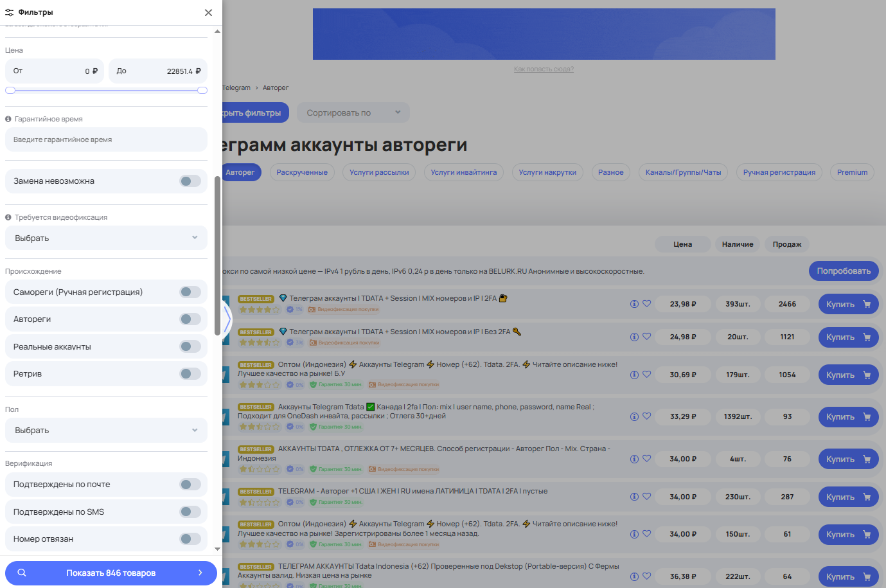Open info icon for 23,98 ₽ listing
This screenshot has width=886, height=588.
coord(634,304)
